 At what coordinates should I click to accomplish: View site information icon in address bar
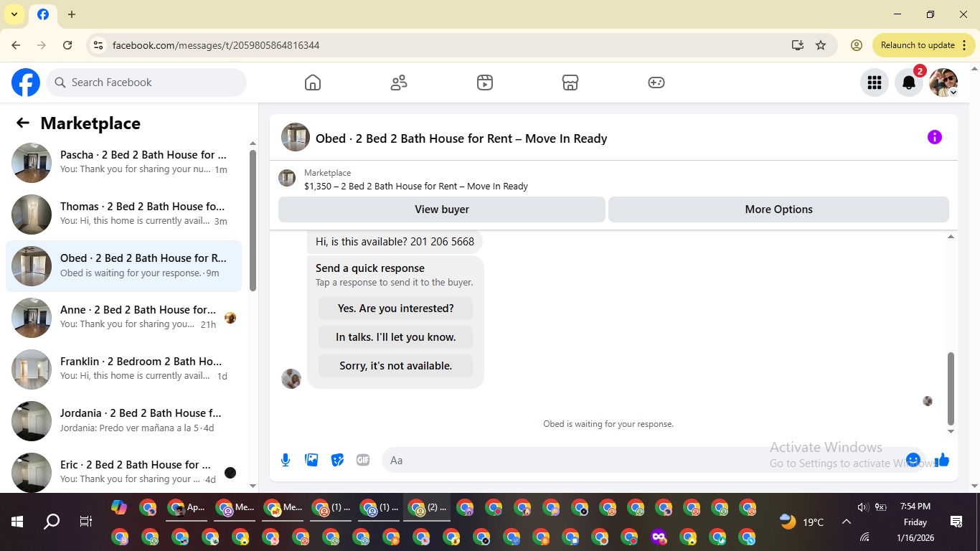[x=98, y=45]
